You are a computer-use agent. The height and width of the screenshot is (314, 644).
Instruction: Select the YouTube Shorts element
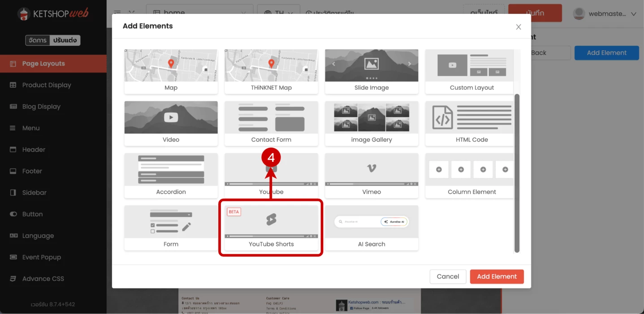(x=271, y=228)
